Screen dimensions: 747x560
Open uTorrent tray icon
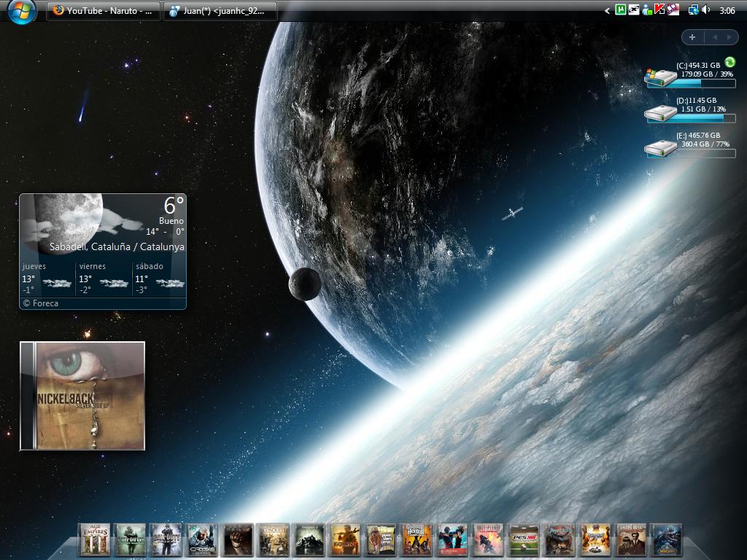621,10
